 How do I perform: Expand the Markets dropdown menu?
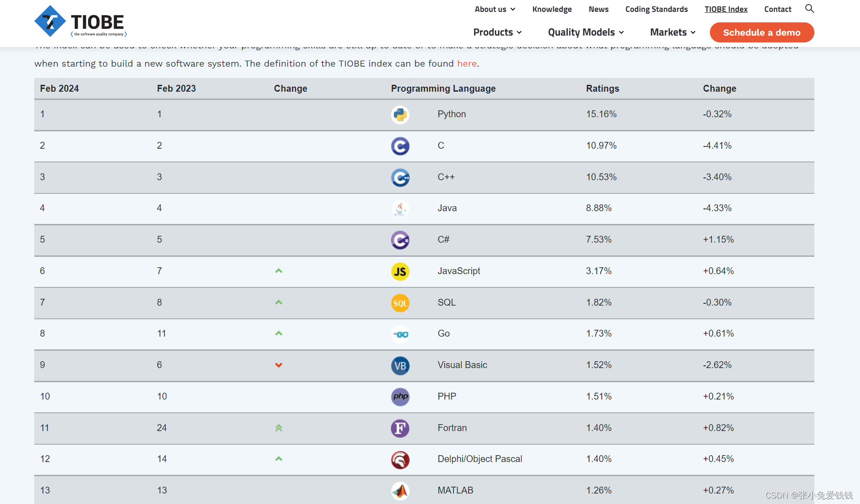tap(673, 32)
